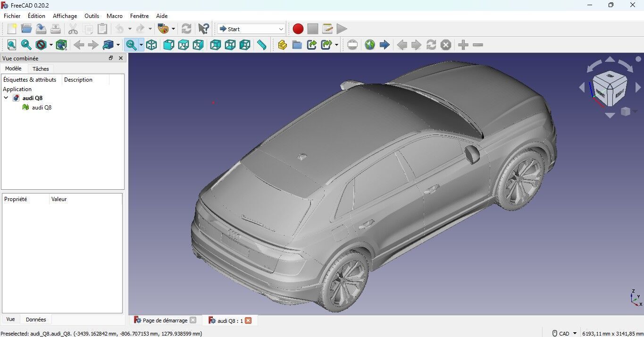Viewport: 644px width, 337px height.
Task: Click the Print icon in the toolbar
Action: pos(56,29)
